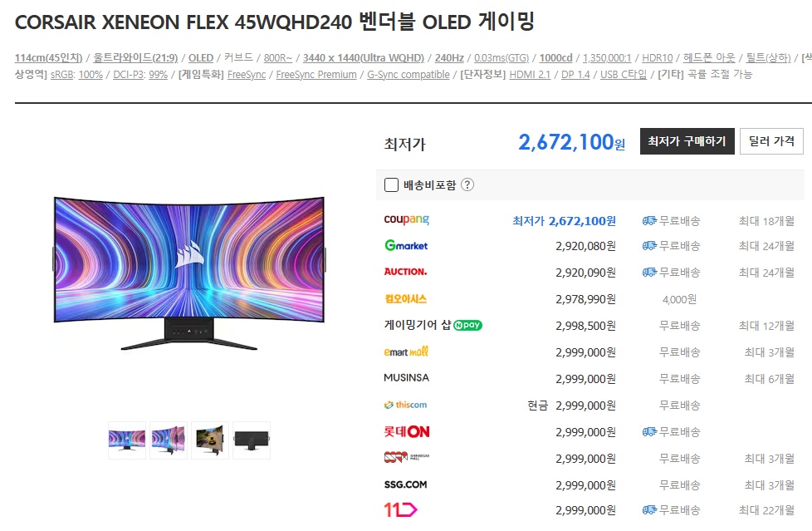Click the 최저가 구매하기 button
Image resolution: width=812 pixels, height=531 pixels.
tap(687, 141)
